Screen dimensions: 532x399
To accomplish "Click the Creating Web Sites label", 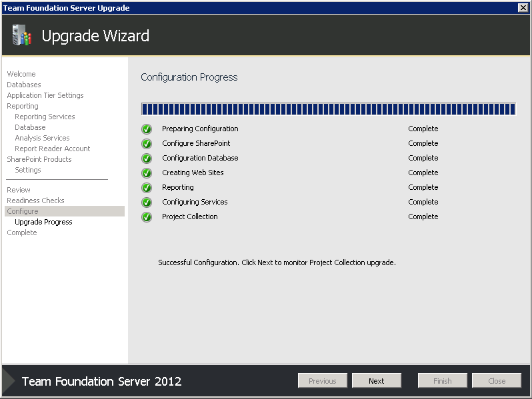I will [x=193, y=173].
